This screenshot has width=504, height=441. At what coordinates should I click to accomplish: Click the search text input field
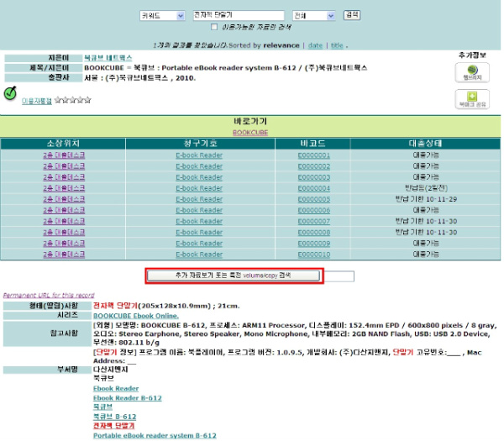click(x=239, y=15)
